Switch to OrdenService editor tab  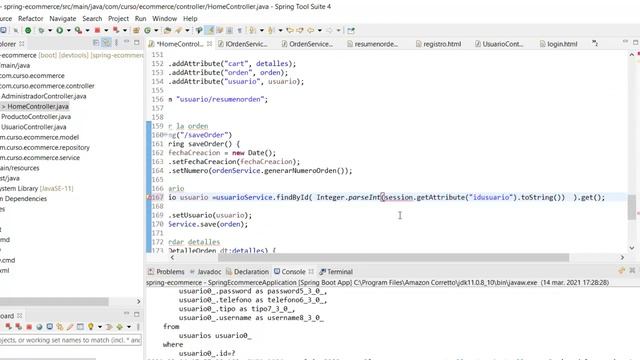(x=308, y=44)
